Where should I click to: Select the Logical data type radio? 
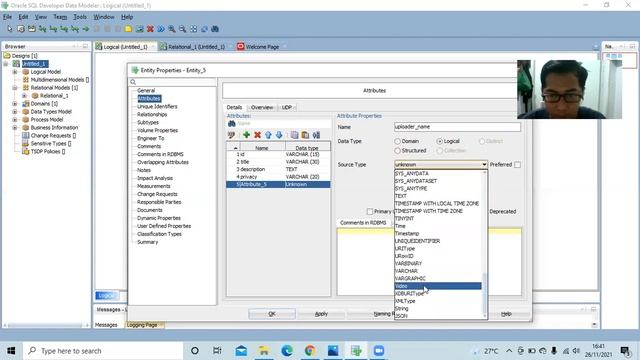tap(440, 141)
